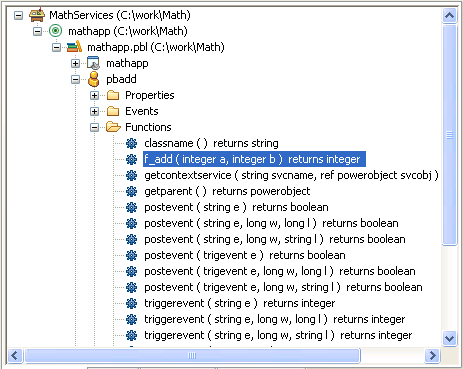Select triggerevent ( string e ) returns integer

[x=240, y=303]
